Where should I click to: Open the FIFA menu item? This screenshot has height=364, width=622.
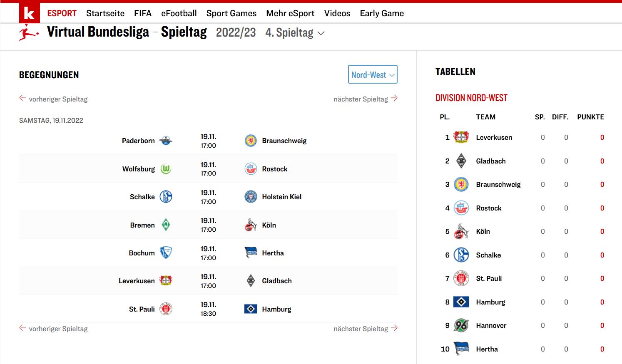[143, 13]
